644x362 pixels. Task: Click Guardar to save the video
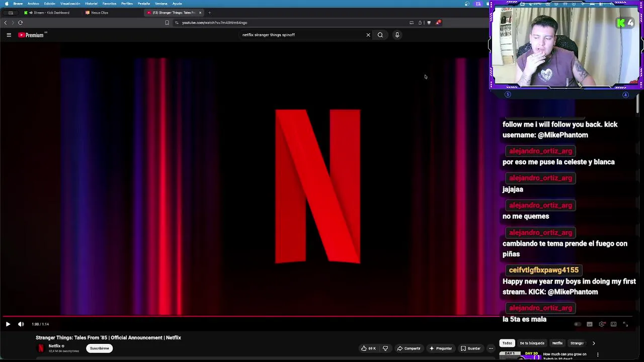470,348
